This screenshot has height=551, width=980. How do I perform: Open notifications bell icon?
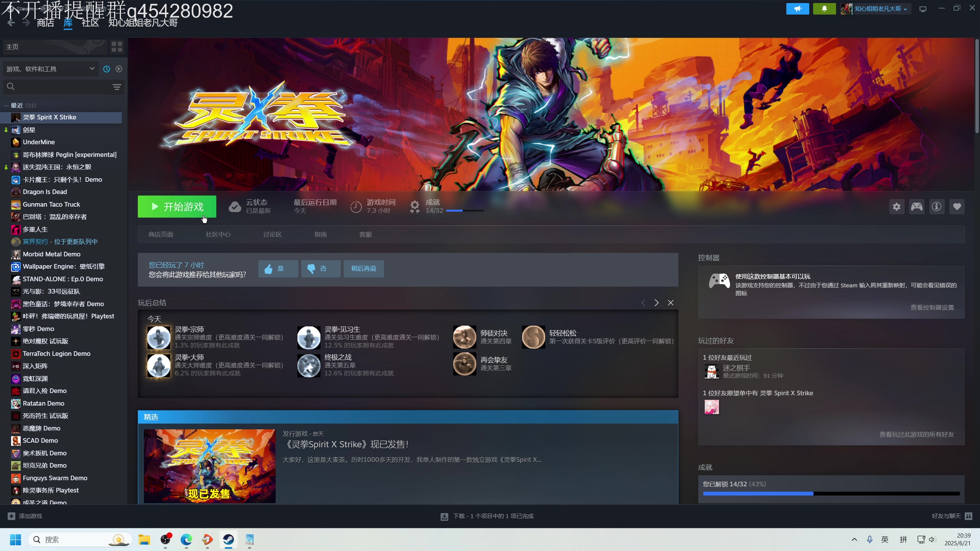point(824,9)
